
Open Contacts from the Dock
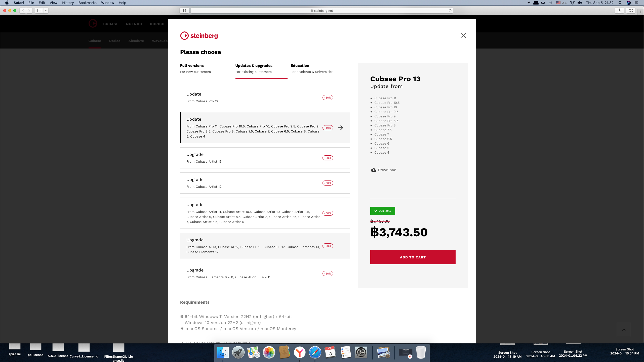(x=284, y=352)
